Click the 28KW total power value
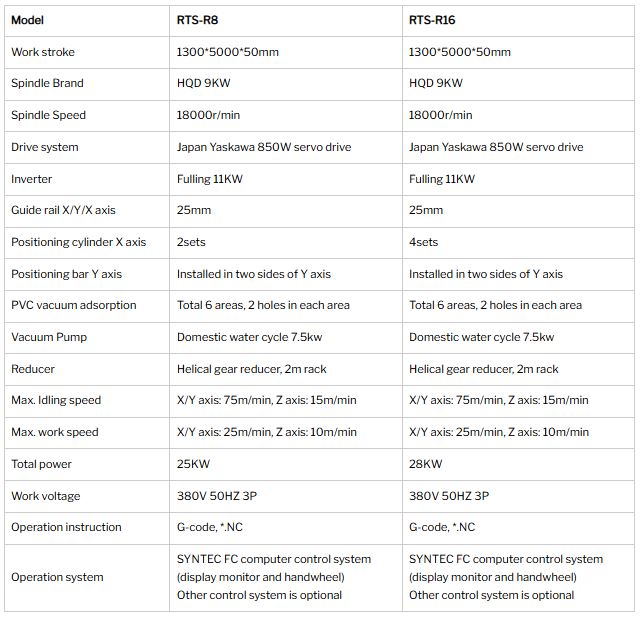 [x=425, y=464]
